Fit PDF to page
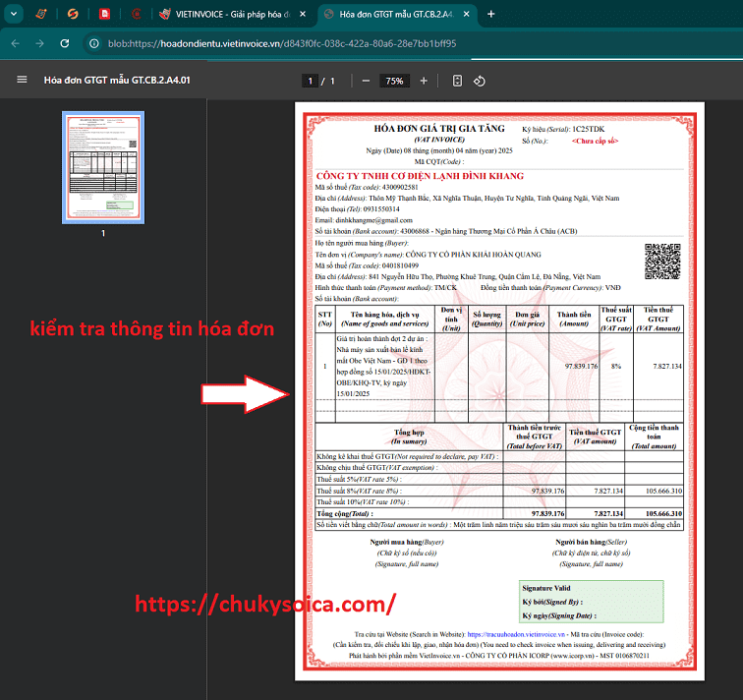The height and width of the screenshot is (700, 743). point(457,81)
